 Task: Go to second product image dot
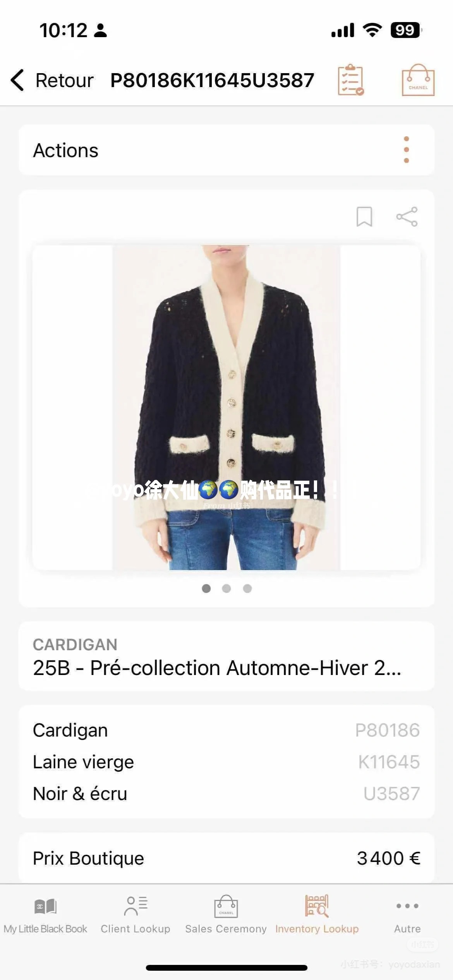click(x=226, y=588)
